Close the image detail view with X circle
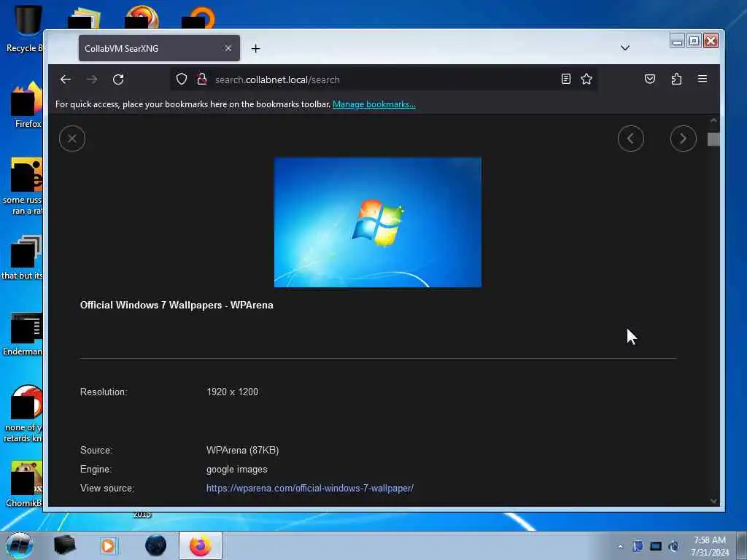The width and height of the screenshot is (747, 560). click(72, 139)
